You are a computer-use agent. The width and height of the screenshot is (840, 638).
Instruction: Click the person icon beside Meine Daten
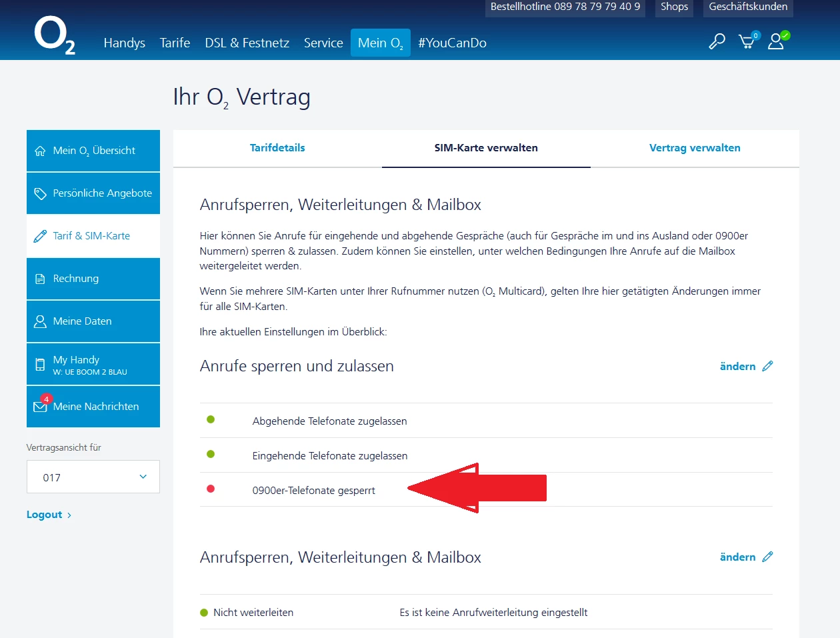40,321
